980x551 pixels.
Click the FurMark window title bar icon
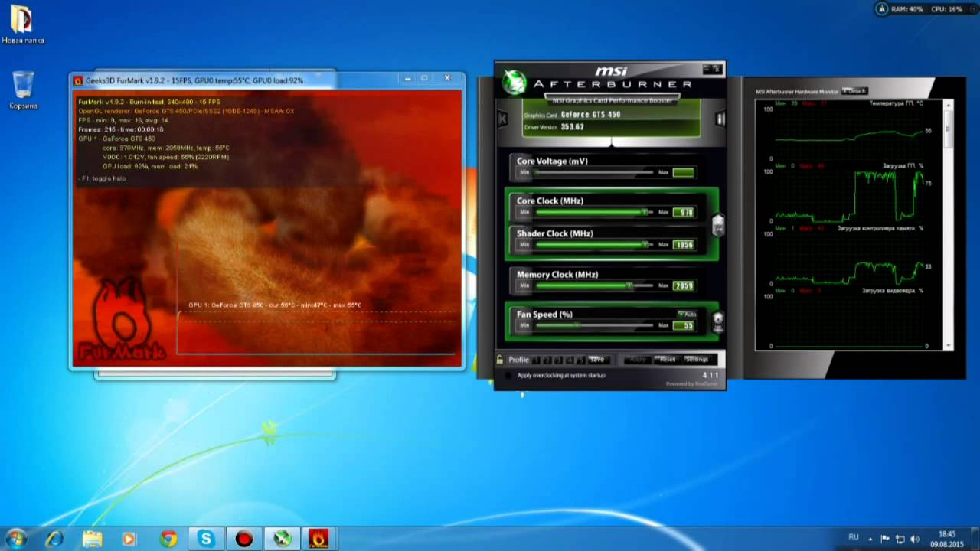(x=77, y=80)
